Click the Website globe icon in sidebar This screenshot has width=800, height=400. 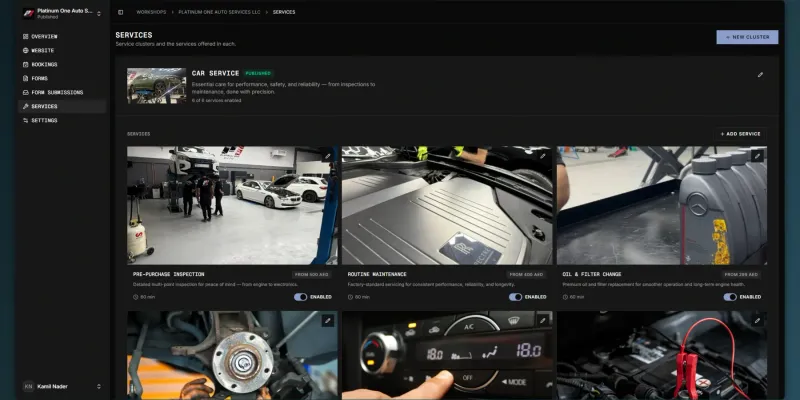26,51
